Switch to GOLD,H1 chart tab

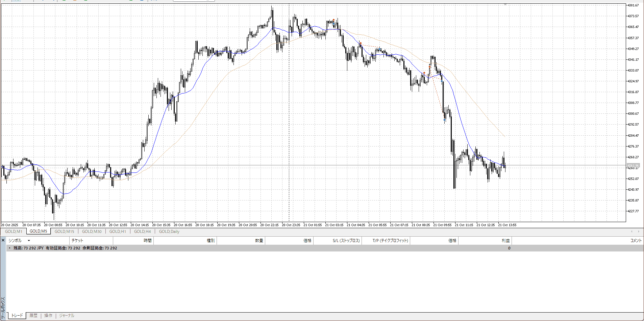pos(118,232)
